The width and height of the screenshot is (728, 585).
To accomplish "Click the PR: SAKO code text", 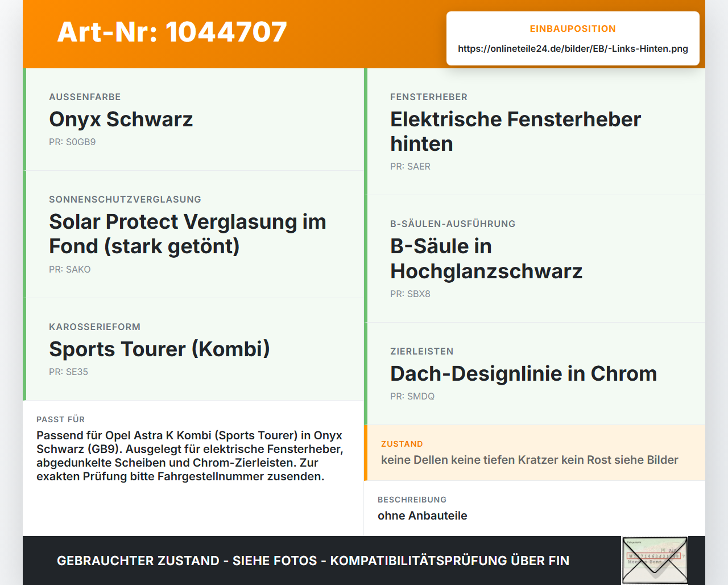I will pos(70,269).
